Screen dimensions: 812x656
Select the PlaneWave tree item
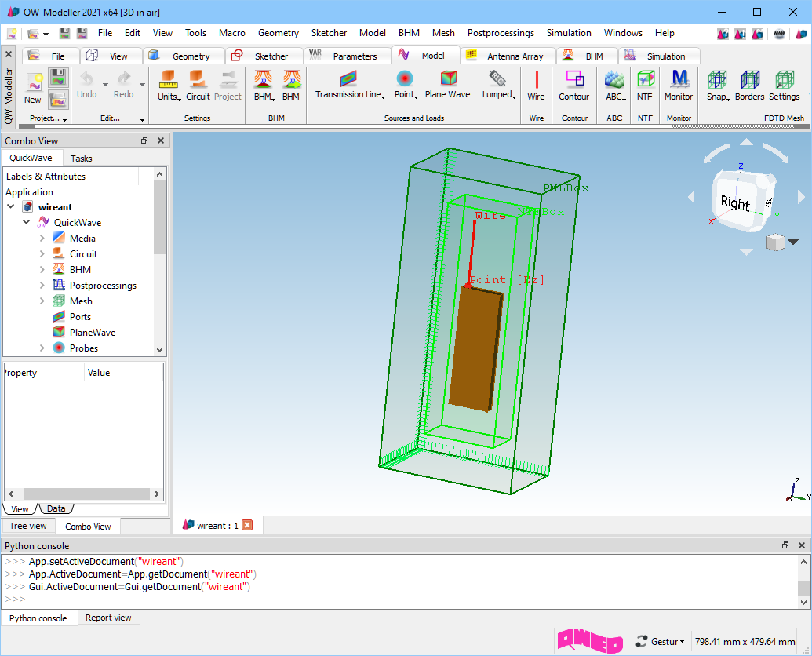pyautogui.click(x=92, y=333)
